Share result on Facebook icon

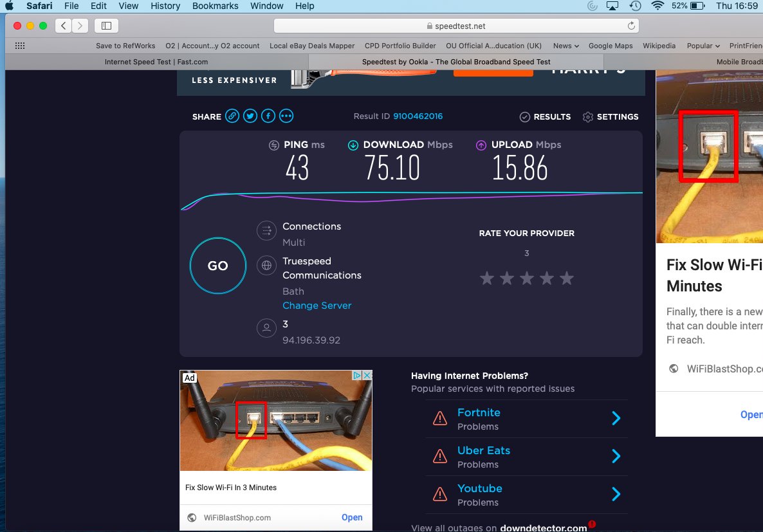pos(268,116)
